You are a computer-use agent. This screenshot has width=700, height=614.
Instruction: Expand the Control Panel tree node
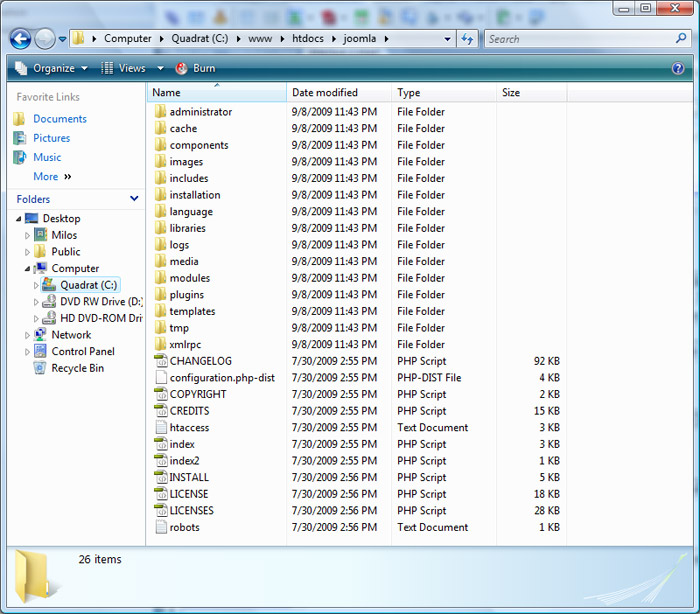(28, 352)
